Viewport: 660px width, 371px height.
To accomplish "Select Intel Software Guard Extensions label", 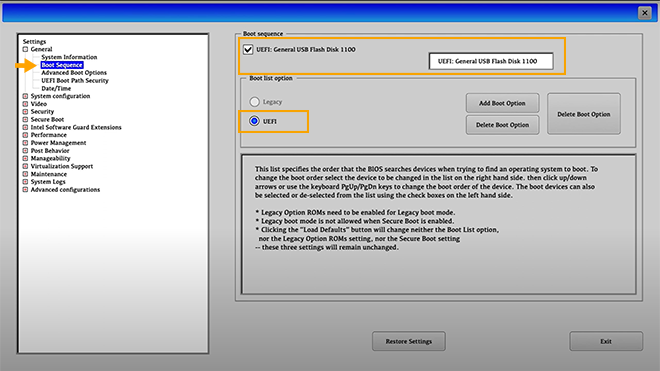I will tap(76, 127).
